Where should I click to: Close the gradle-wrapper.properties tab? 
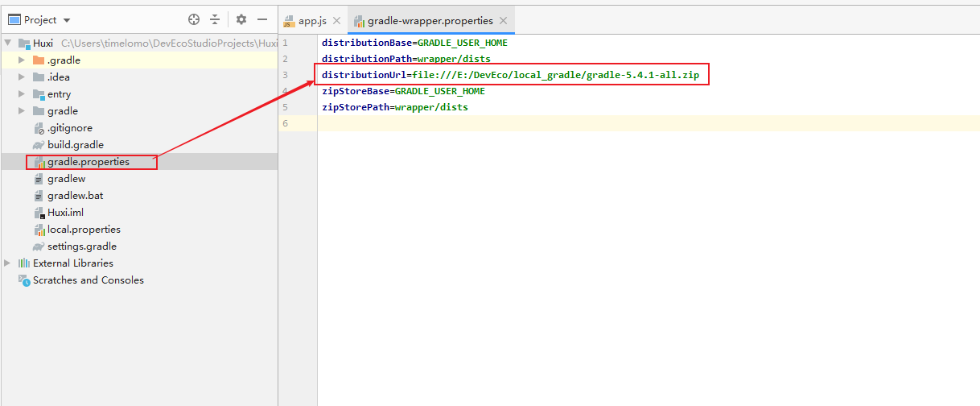pyautogui.click(x=504, y=21)
